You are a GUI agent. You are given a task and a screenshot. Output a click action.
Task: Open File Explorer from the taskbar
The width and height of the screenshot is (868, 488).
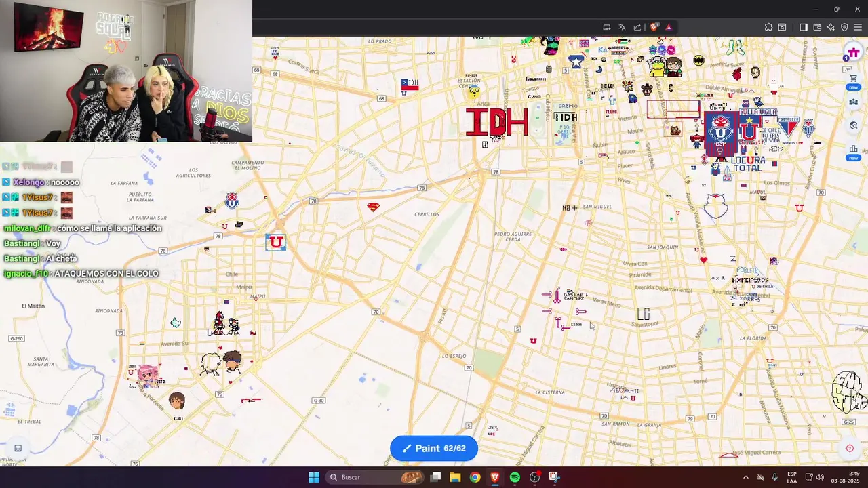point(455,477)
